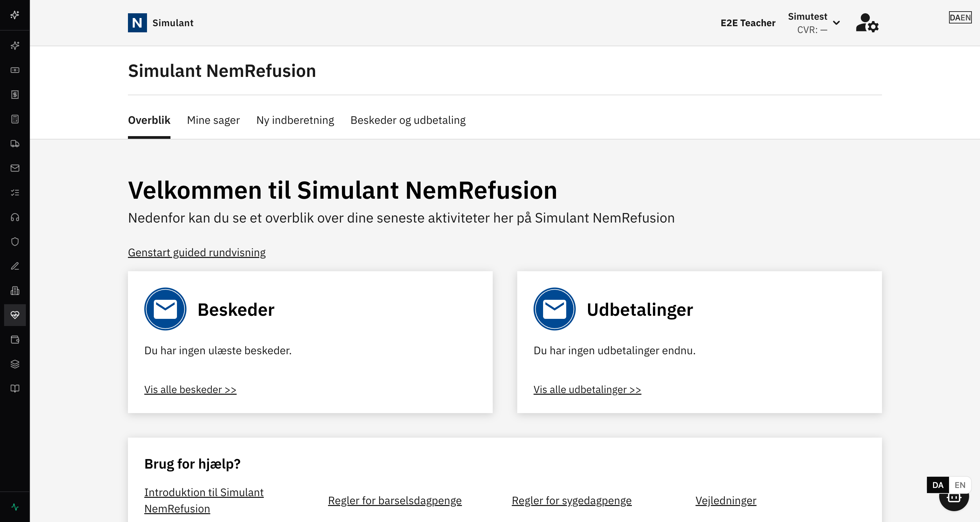This screenshot has width=980, height=522.
Task: Click the Beskeder envelope icon
Action: 165,309
